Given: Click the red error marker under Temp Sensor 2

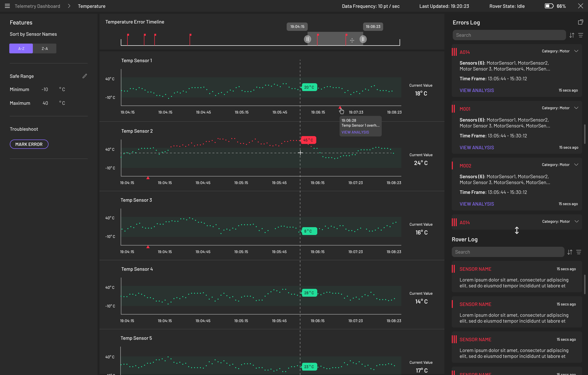Looking at the screenshot, I should pos(148,178).
